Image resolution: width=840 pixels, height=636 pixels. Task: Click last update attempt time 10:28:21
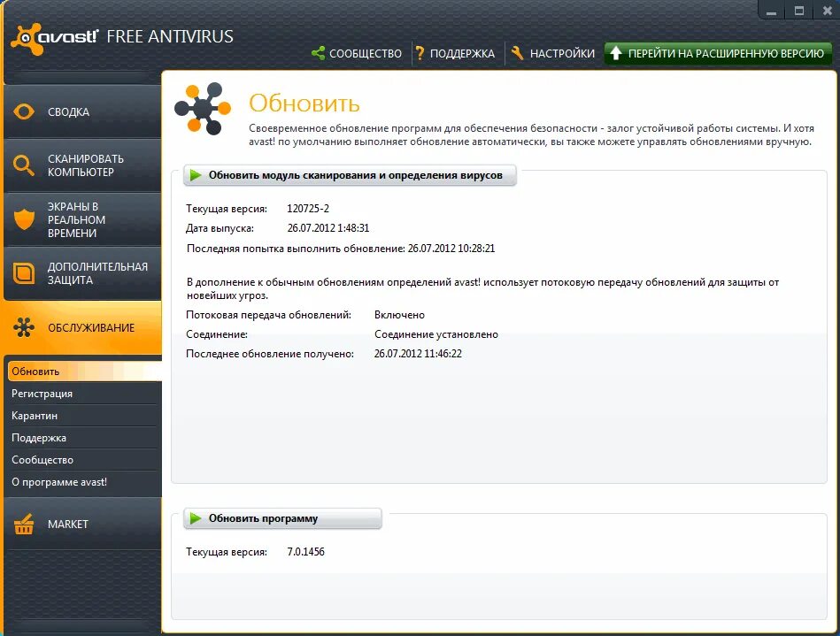tap(476, 249)
